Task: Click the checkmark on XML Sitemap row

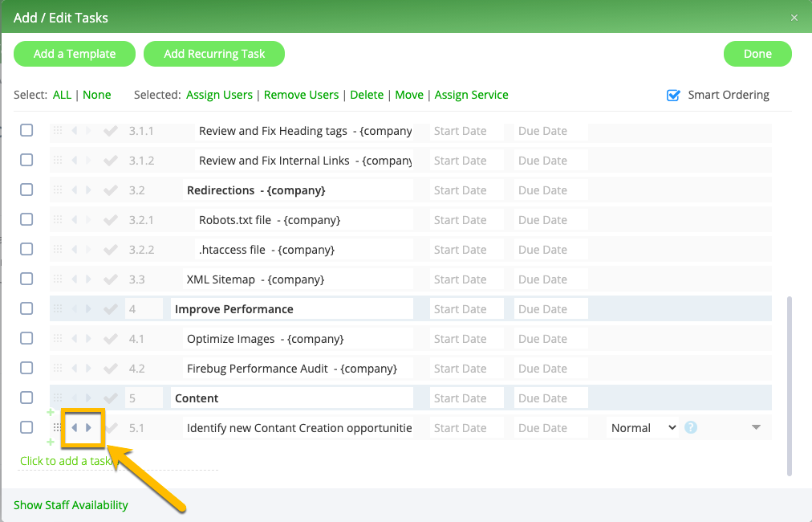Action: click(110, 279)
